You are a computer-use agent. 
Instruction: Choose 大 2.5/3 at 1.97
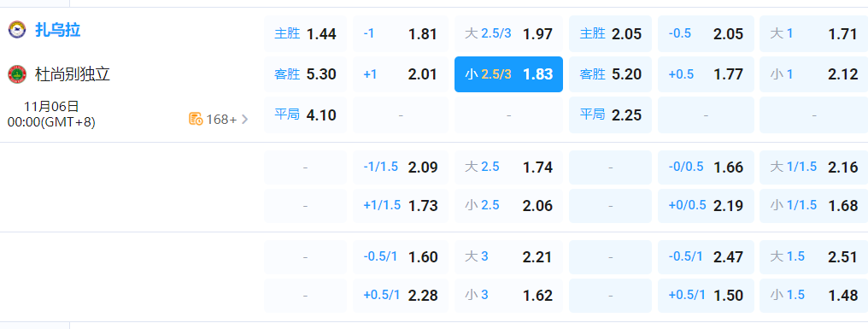point(508,34)
